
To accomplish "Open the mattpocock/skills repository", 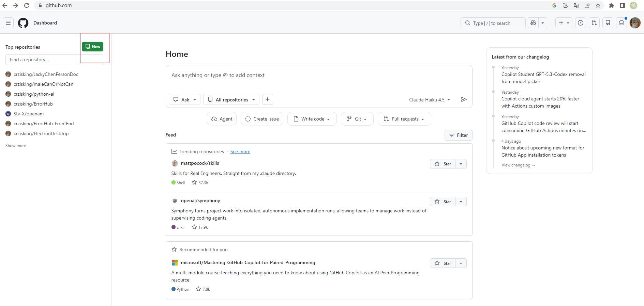I will [x=200, y=163].
